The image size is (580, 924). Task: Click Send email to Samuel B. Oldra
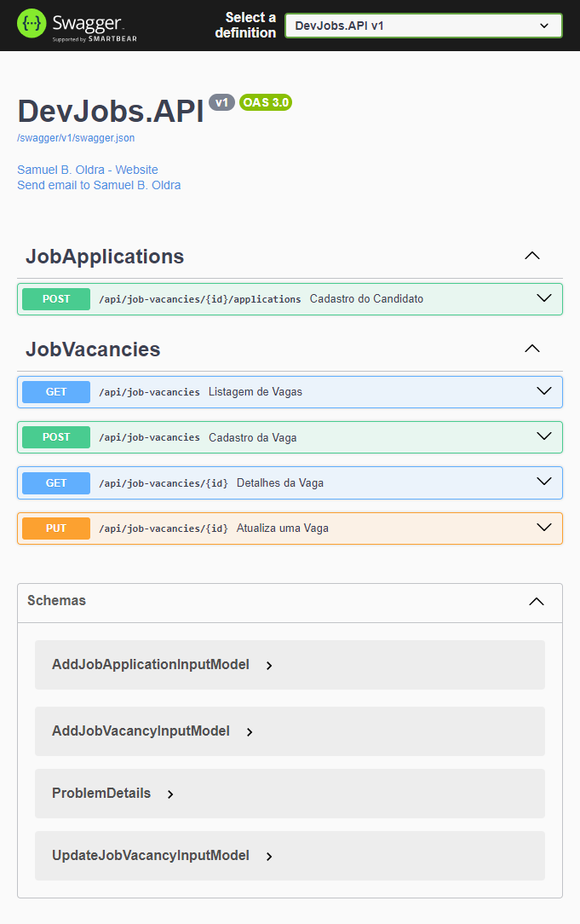[x=99, y=185]
